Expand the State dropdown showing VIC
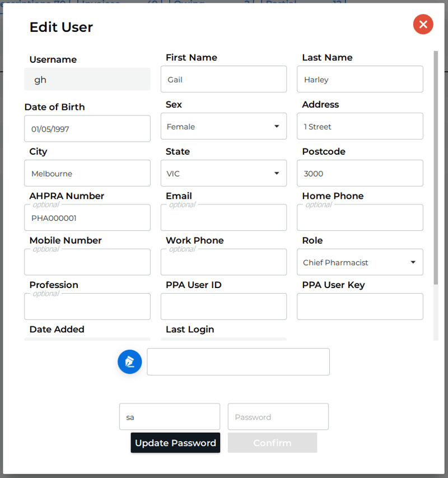The height and width of the screenshot is (478, 448). click(223, 174)
